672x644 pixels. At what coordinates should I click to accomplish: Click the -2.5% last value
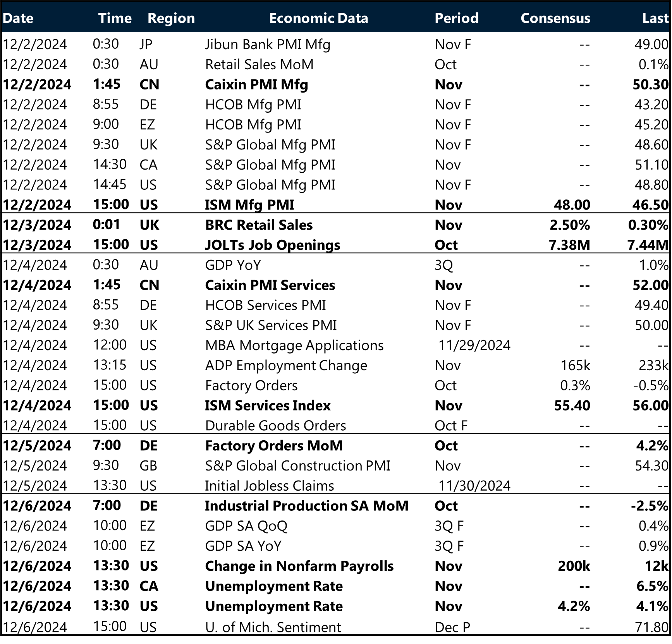650,506
